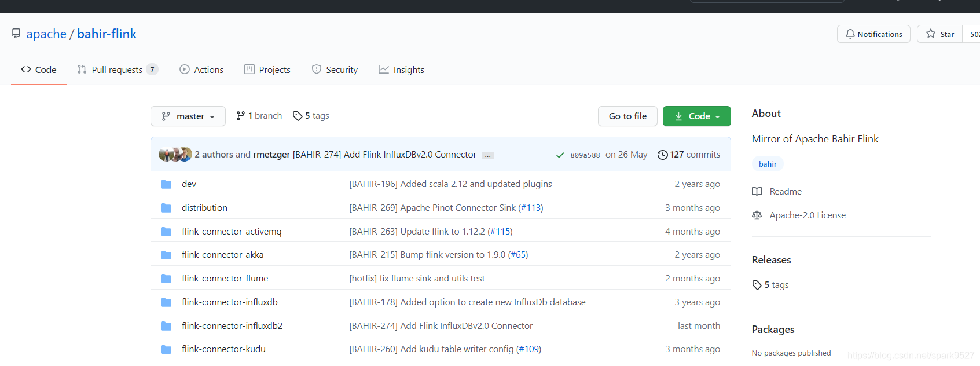Click the Insights graph icon
This screenshot has height=366, width=980.
click(384, 69)
